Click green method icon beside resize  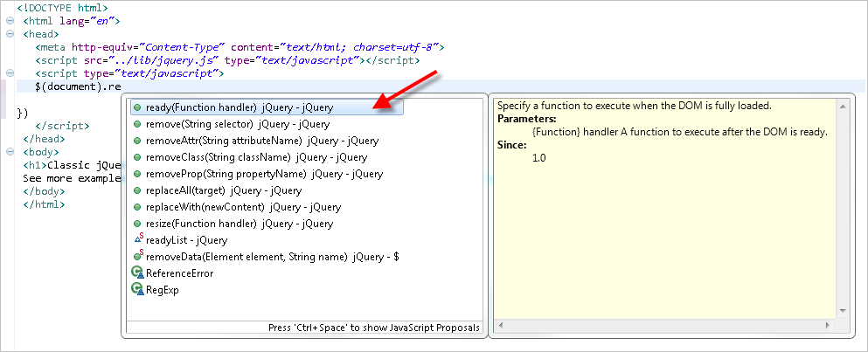point(137,224)
